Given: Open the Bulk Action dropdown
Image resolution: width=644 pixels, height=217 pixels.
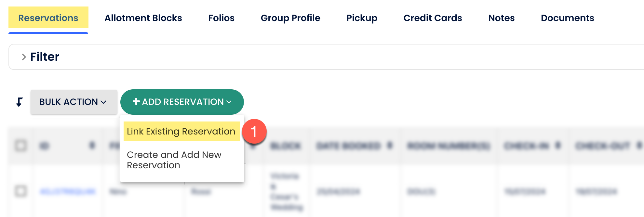Looking at the screenshot, I should 74,102.
